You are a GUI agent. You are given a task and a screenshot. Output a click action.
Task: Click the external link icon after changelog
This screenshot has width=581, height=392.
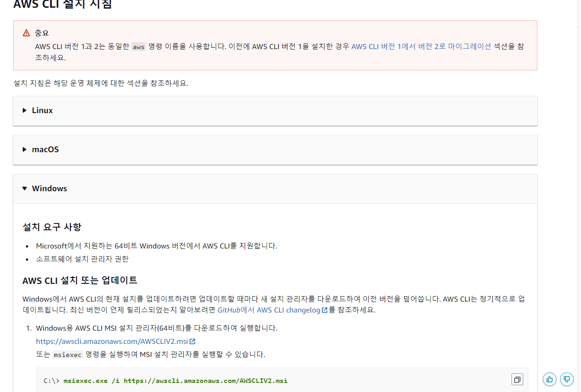pyautogui.click(x=324, y=310)
